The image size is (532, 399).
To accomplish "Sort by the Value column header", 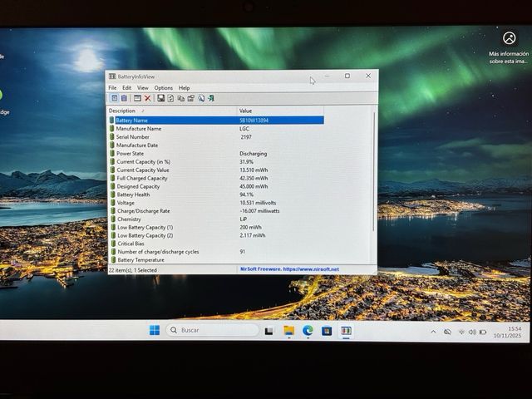I will (280, 111).
